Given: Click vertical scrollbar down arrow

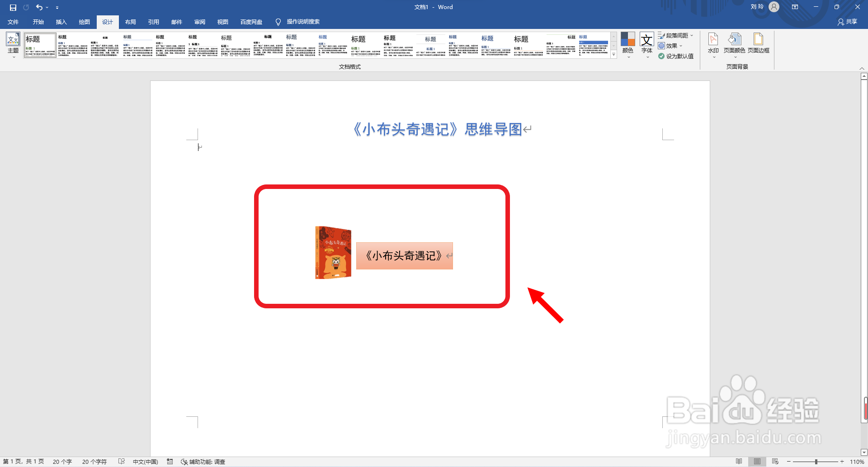Looking at the screenshot, I should pyautogui.click(x=864, y=452).
